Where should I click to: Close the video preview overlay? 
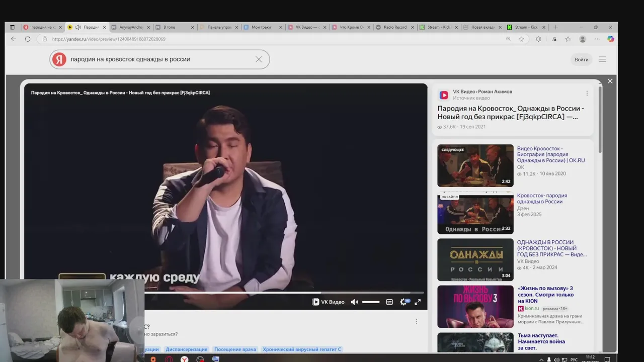tap(610, 81)
